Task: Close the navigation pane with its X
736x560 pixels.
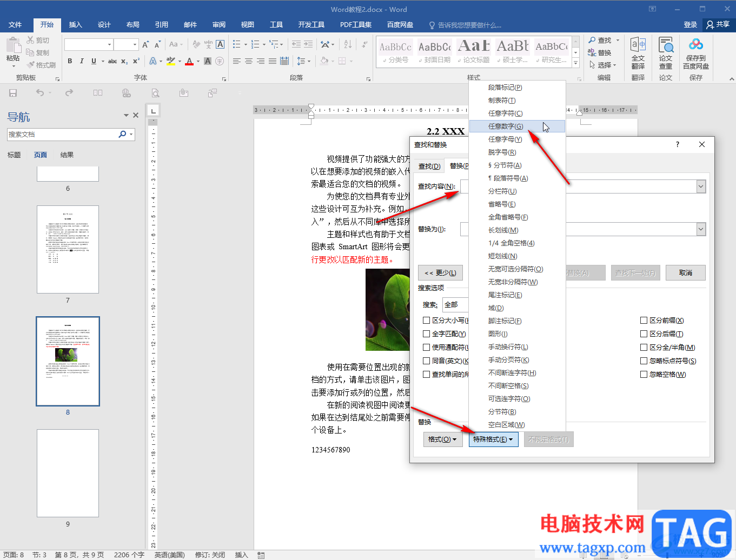Action: click(136, 115)
